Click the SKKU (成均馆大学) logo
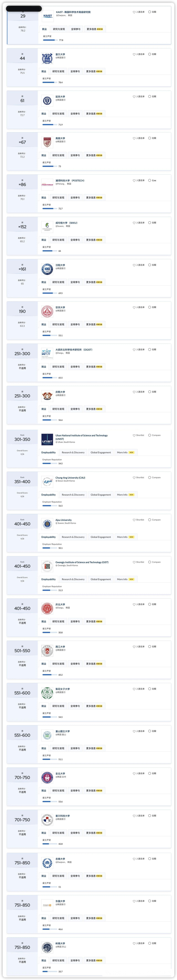Image resolution: width=177 pixels, height=980 pixels. point(47,227)
